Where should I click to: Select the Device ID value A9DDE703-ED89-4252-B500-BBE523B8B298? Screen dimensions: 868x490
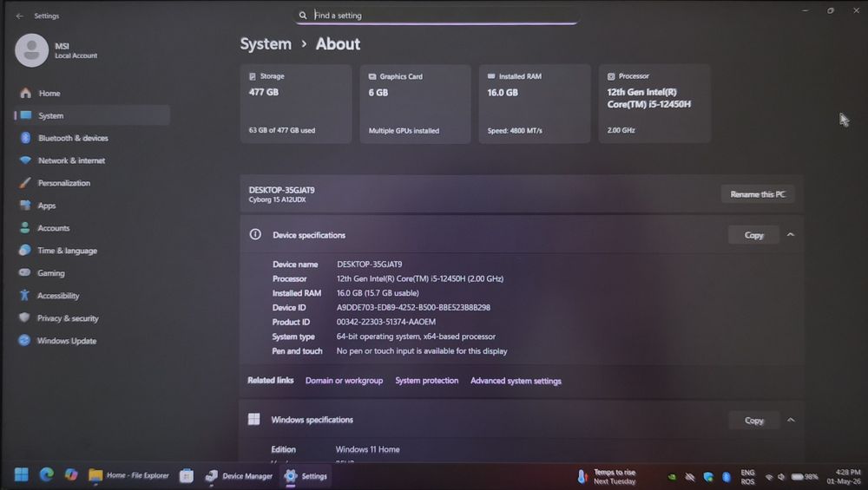[413, 308]
